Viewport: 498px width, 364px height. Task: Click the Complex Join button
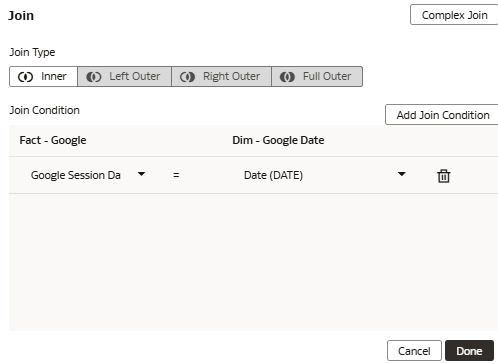click(454, 15)
